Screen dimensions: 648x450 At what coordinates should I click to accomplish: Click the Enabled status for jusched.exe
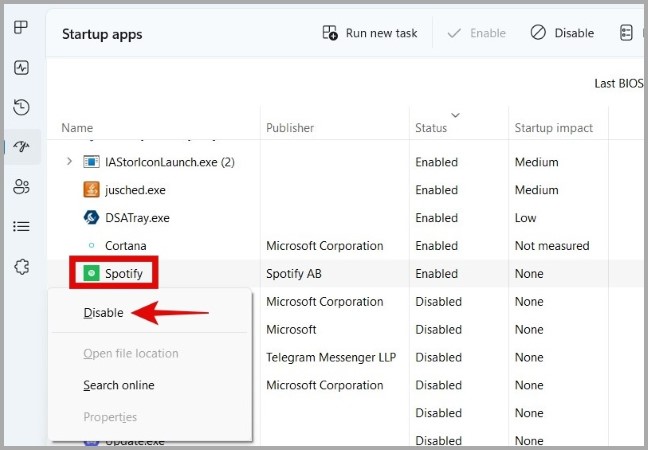(436, 190)
